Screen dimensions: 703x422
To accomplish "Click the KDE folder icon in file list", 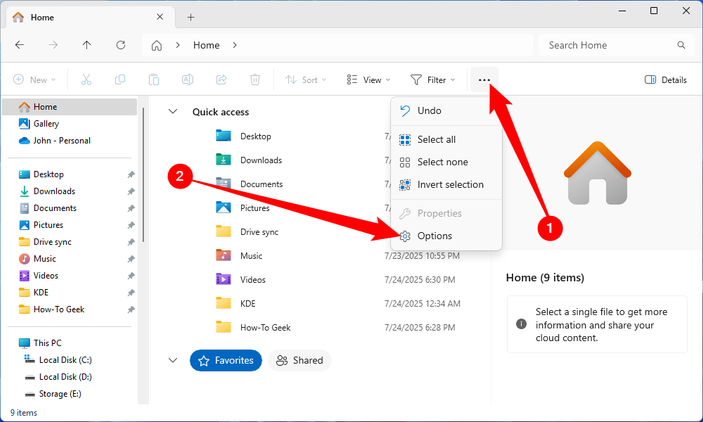I will coord(223,303).
